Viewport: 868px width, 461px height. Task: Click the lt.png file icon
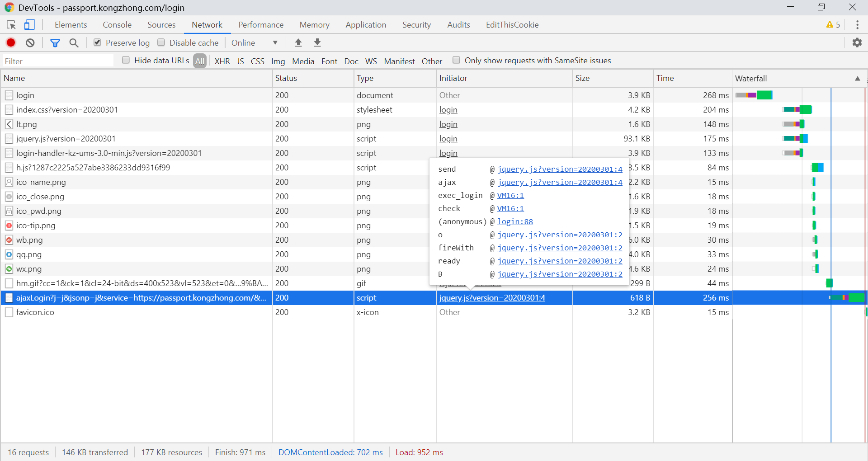[x=9, y=124]
